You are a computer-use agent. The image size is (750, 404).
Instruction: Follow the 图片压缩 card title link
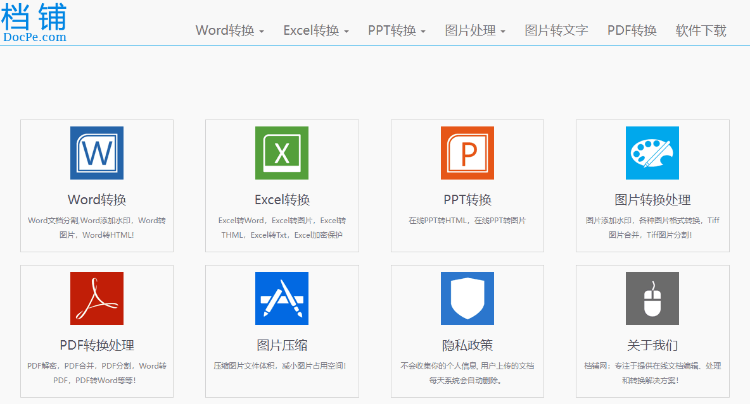click(282, 345)
